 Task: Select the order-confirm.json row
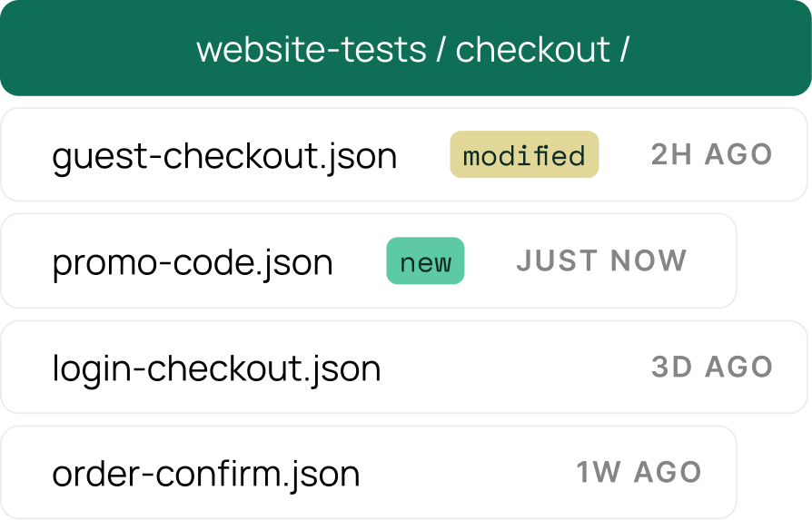369,473
